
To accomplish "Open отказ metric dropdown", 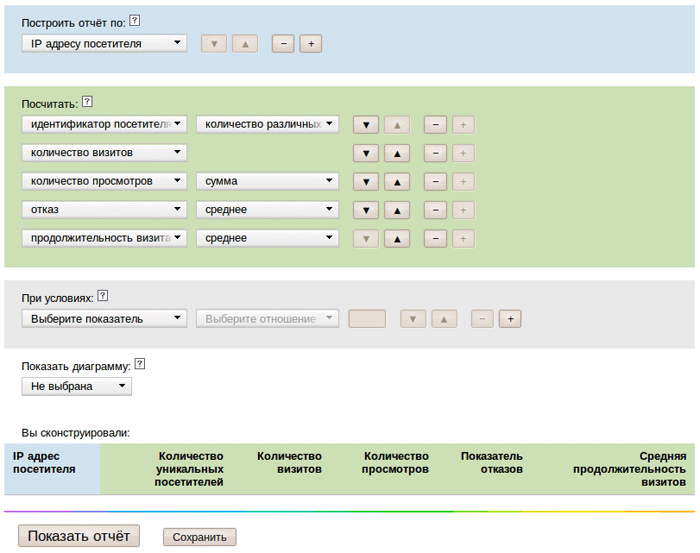I will 104,210.
